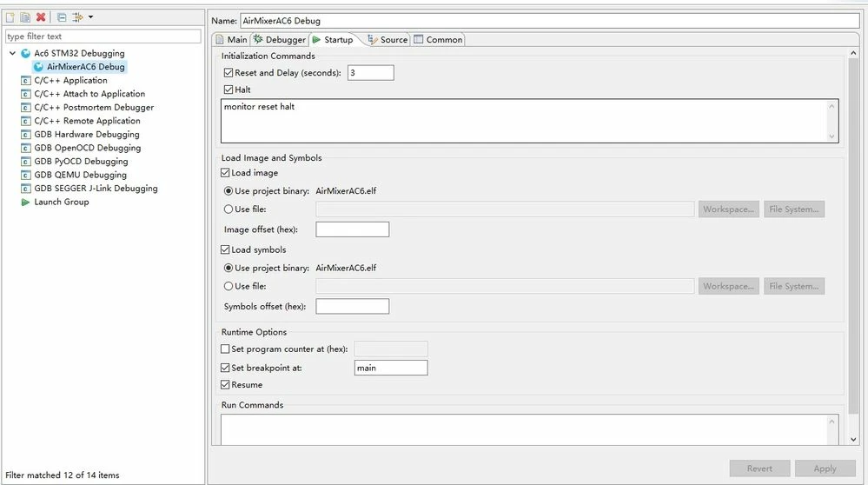Click the Ac6 STM32 Debugging globe icon

(25, 53)
